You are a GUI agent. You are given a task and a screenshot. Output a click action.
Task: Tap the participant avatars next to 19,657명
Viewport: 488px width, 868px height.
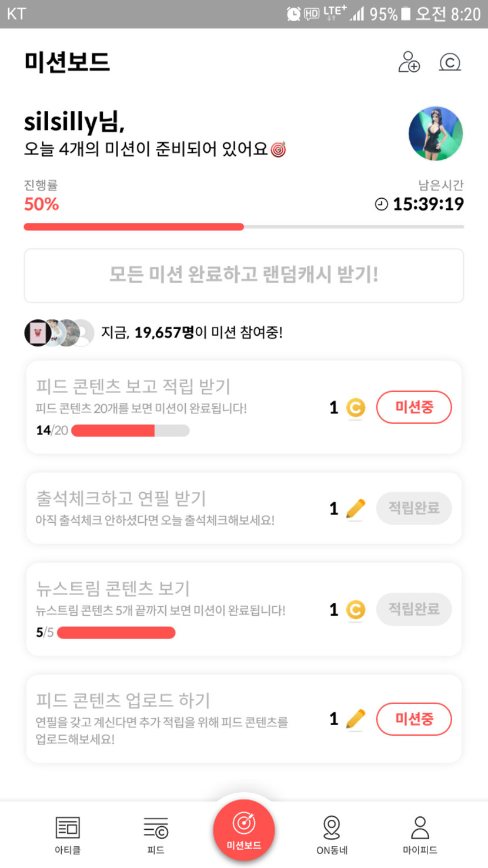pyautogui.click(x=59, y=333)
